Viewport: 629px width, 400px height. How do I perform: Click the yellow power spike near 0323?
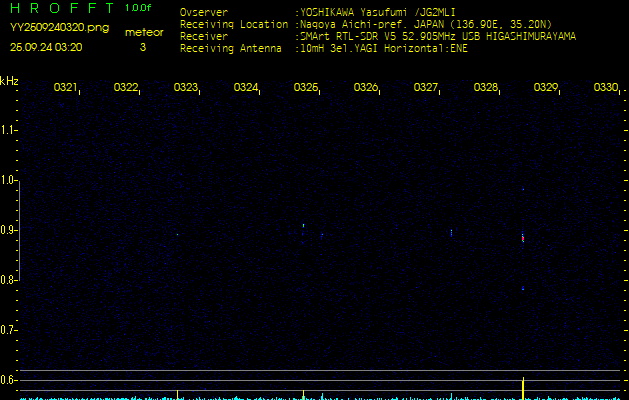coord(177,394)
